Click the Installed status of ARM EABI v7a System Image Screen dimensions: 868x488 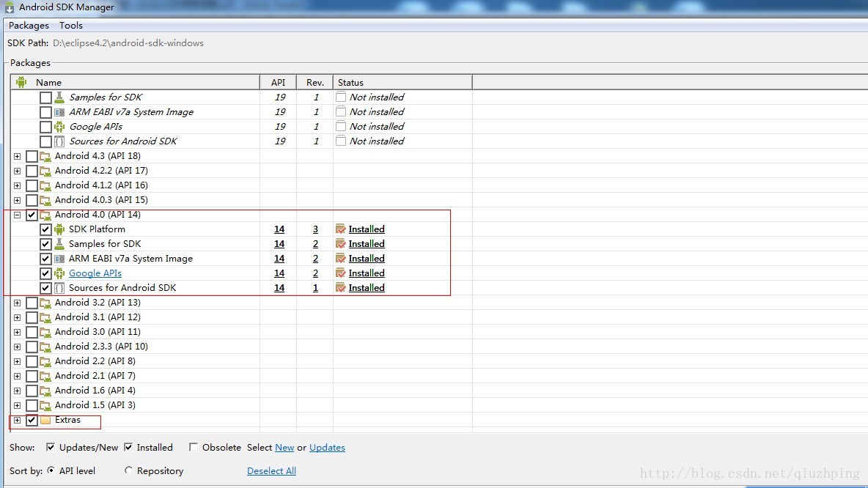tap(367, 259)
